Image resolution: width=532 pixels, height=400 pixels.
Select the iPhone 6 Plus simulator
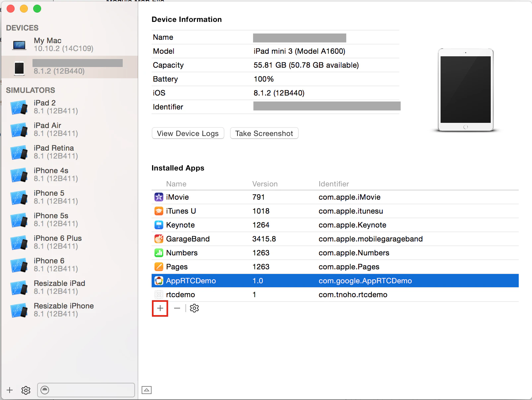pos(70,242)
